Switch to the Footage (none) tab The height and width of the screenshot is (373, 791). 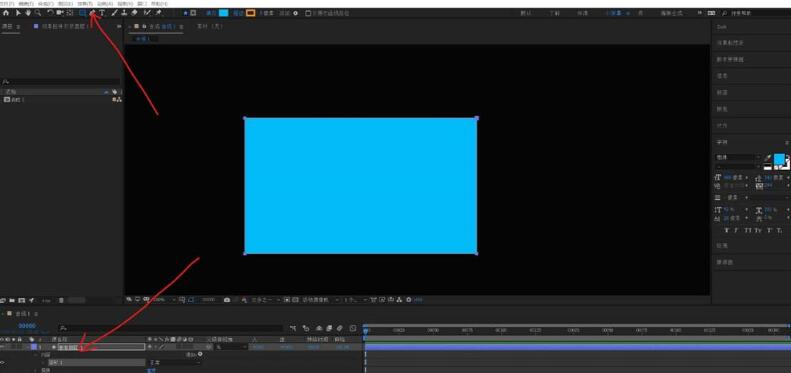pos(209,26)
